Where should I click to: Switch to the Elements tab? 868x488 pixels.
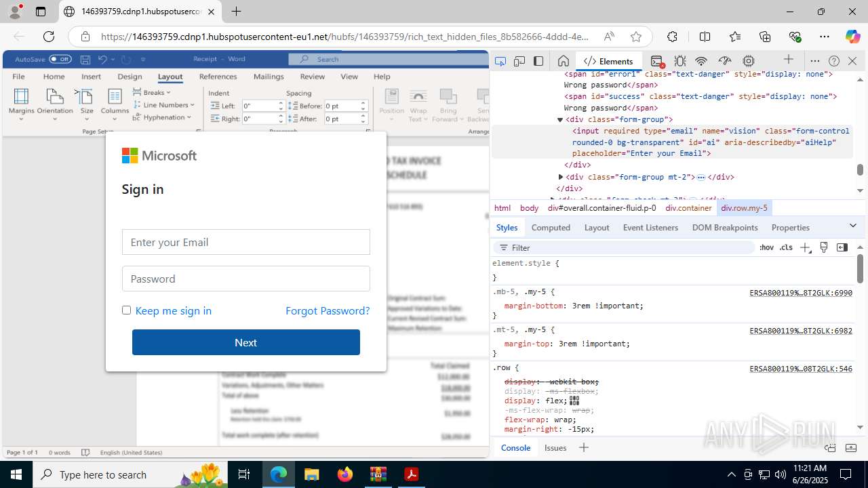pyautogui.click(x=608, y=61)
